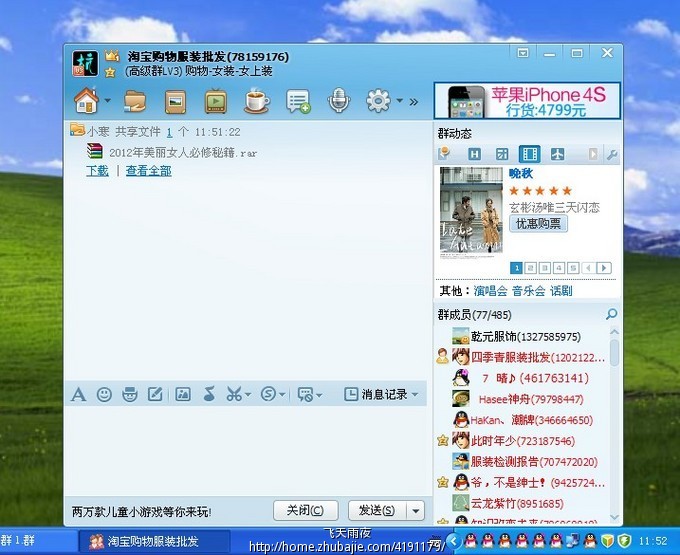Click the 优惠购票 button
This screenshot has width=680, height=555.
[x=538, y=224]
